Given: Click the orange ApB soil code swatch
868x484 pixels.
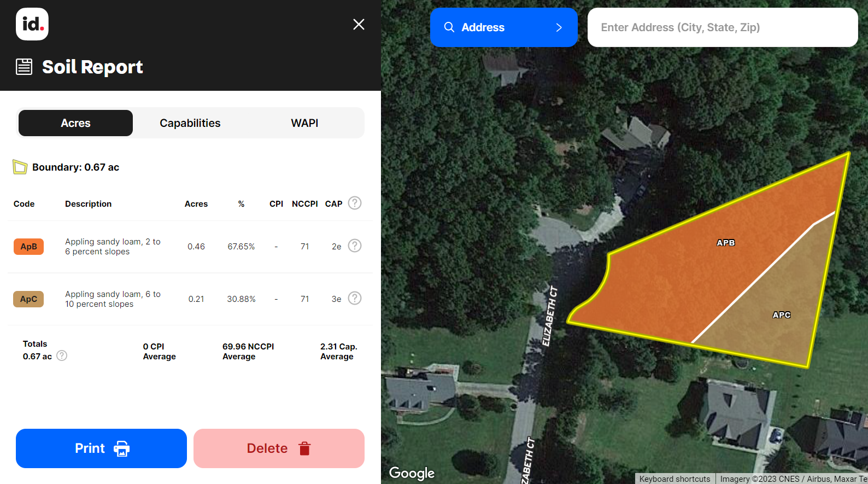Looking at the screenshot, I should (28, 247).
